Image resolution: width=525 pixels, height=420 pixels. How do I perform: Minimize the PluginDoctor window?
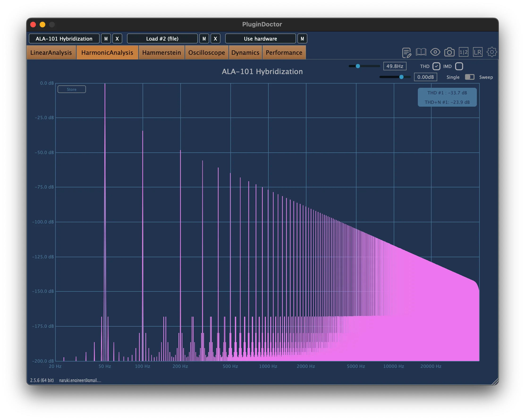coord(42,25)
